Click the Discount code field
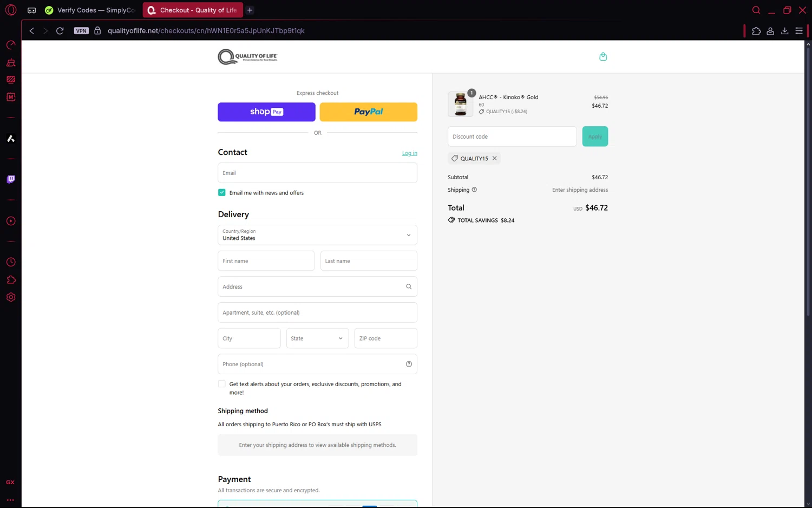Screen dimensions: 812x508 pyautogui.click(x=512, y=136)
